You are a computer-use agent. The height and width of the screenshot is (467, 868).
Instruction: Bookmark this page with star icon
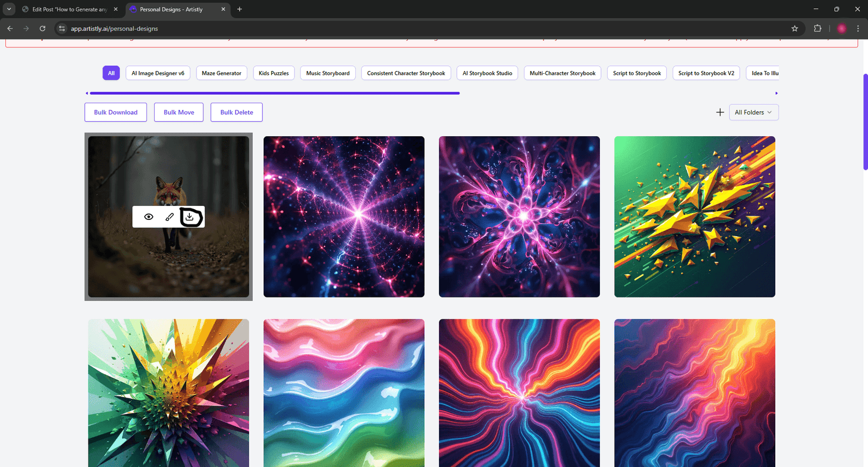tap(795, 29)
